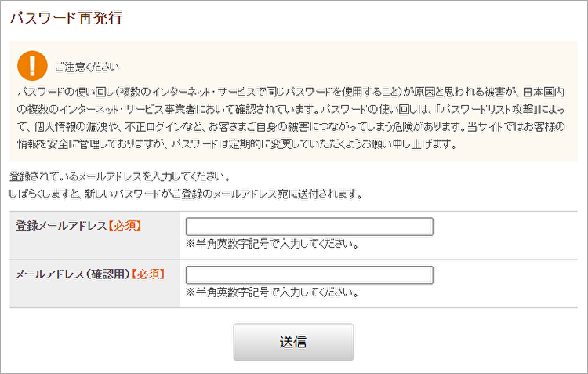Focus the メールアドレス（確認用） input field
The width and height of the screenshot is (588, 374).
pyautogui.click(x=309, y=275)
